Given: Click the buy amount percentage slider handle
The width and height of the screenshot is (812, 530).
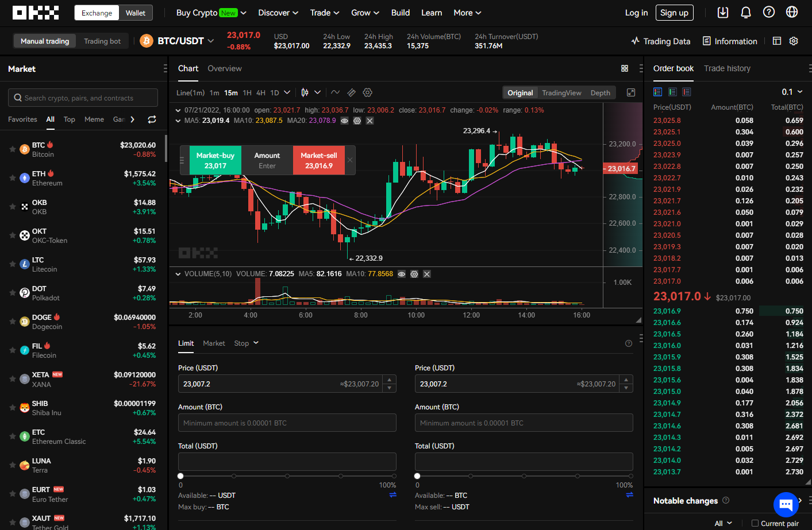Looking at the screenshot, I should (x=180, y=476).
